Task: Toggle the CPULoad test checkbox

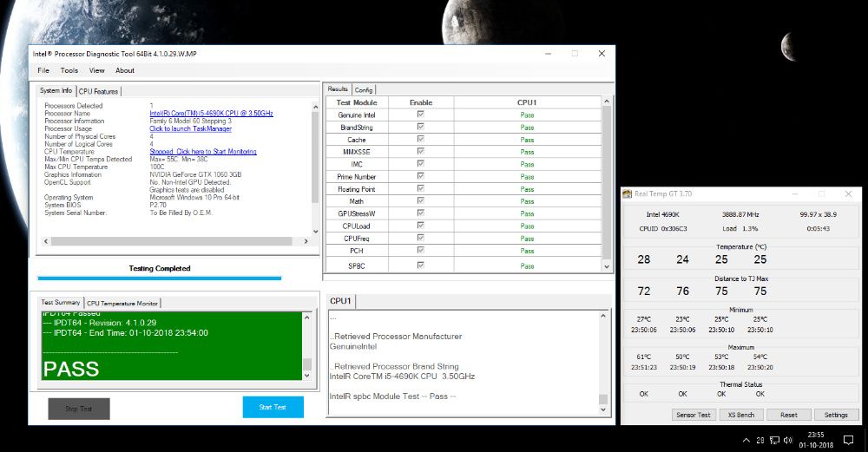Action: click(421, 226)
